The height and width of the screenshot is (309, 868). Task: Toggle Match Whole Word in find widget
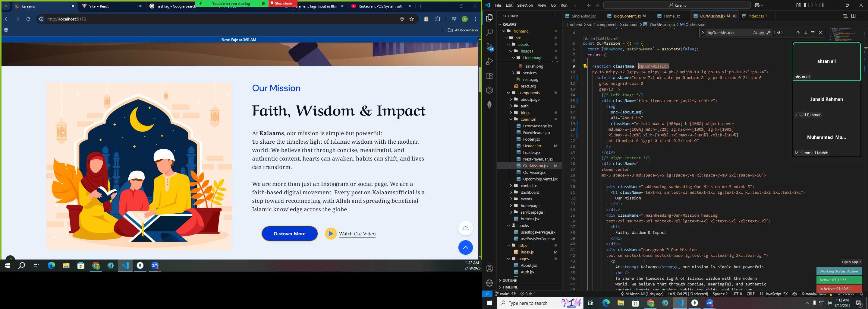tap(762, 33)
